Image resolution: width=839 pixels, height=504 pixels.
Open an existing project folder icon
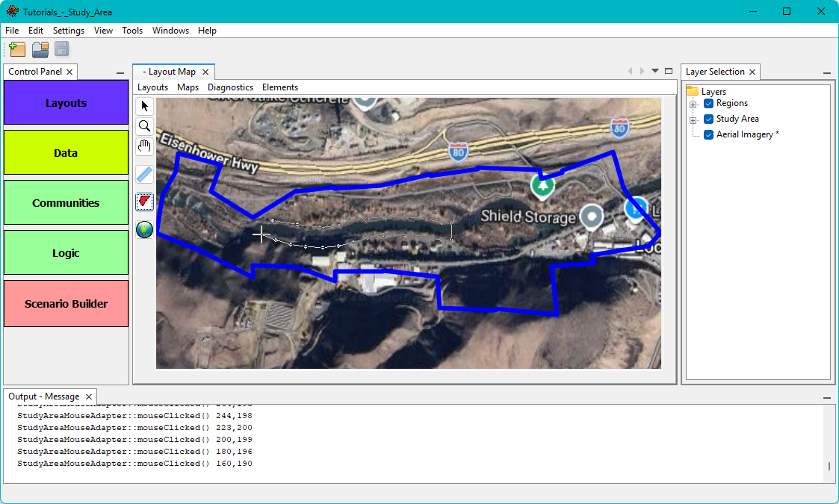click(x=40, y=50)
